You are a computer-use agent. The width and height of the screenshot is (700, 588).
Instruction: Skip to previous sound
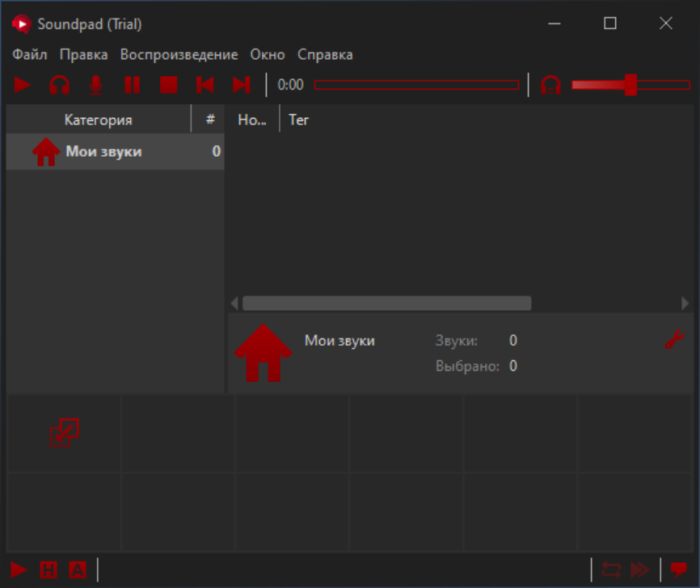[x=205, y=85]
